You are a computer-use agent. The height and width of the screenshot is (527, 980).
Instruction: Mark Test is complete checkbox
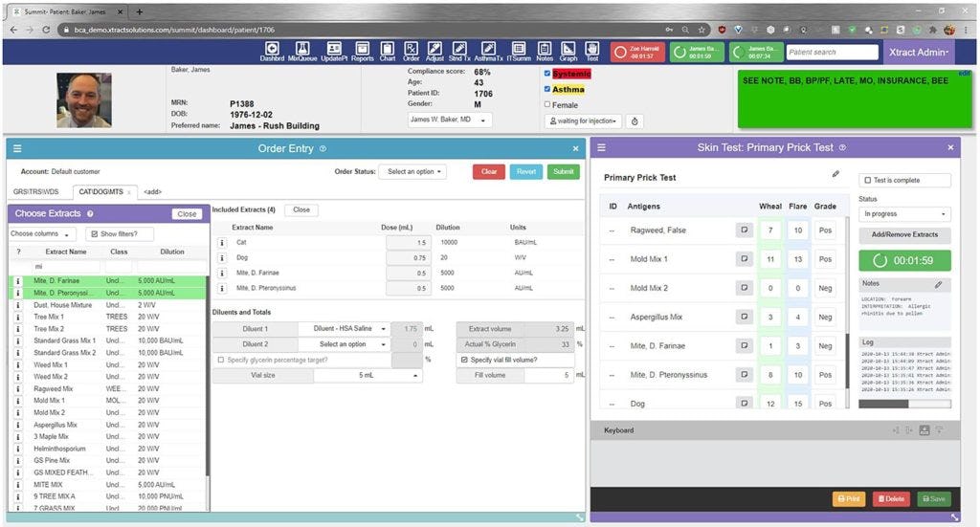867,181
